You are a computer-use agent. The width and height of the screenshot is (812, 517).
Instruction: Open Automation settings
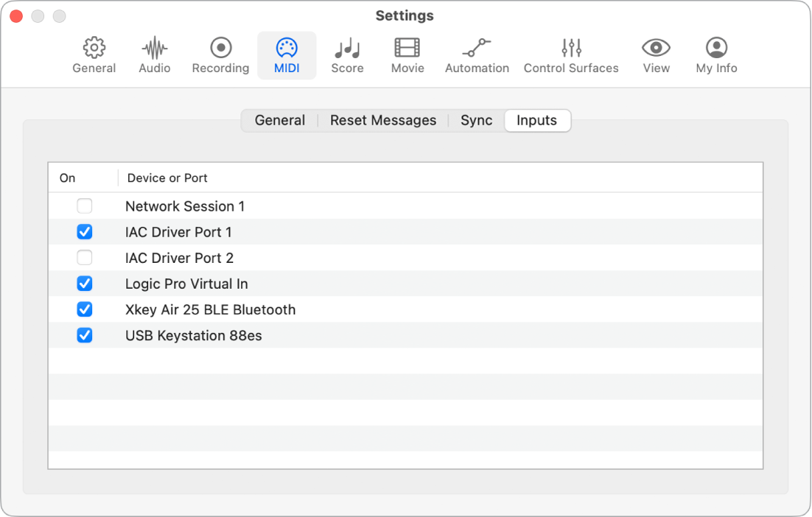477,54
